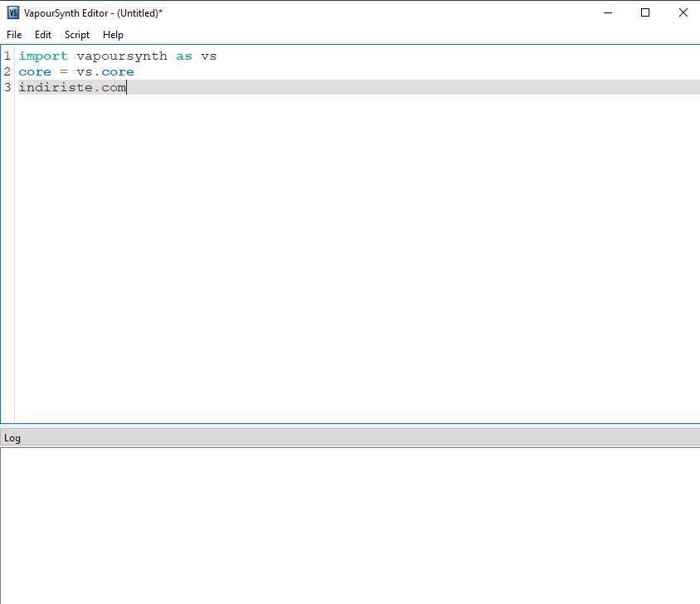Click the VapourSynth Editor app icon
Image resolution: width=700 pixels, height=604 pixels.
pyautogui.click(x=13, y=13)
